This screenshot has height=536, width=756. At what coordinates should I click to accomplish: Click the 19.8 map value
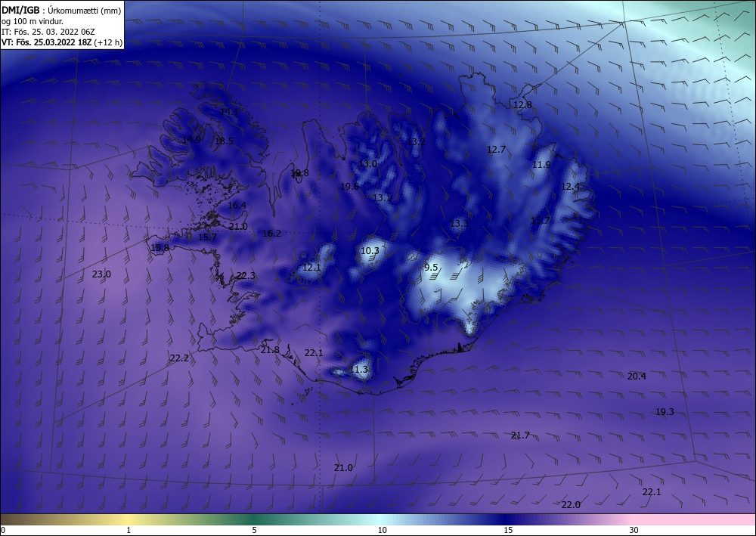[x=300, y=172]
